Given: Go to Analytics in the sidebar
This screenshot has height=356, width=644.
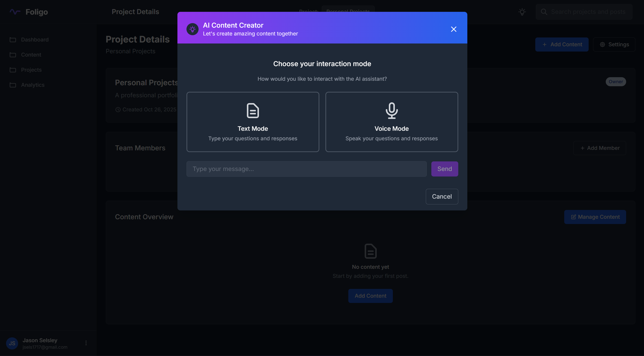Looking at the screenshot, I should pos(33,85).
